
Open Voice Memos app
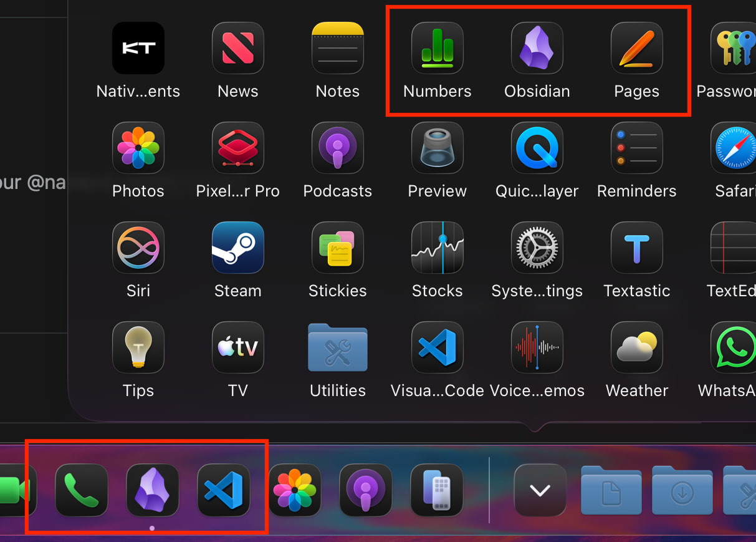(x=537, y=348)
